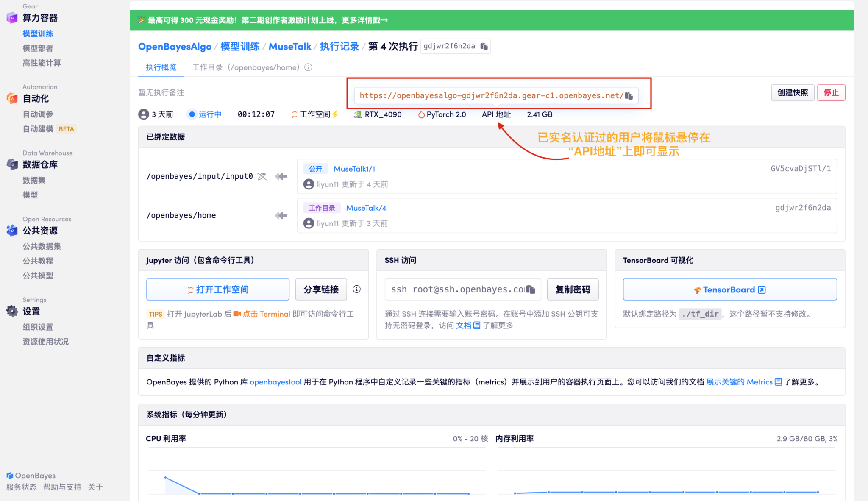Stop the execution with 停止 button
Screen dimensions: 868x501
pos(831,92)
